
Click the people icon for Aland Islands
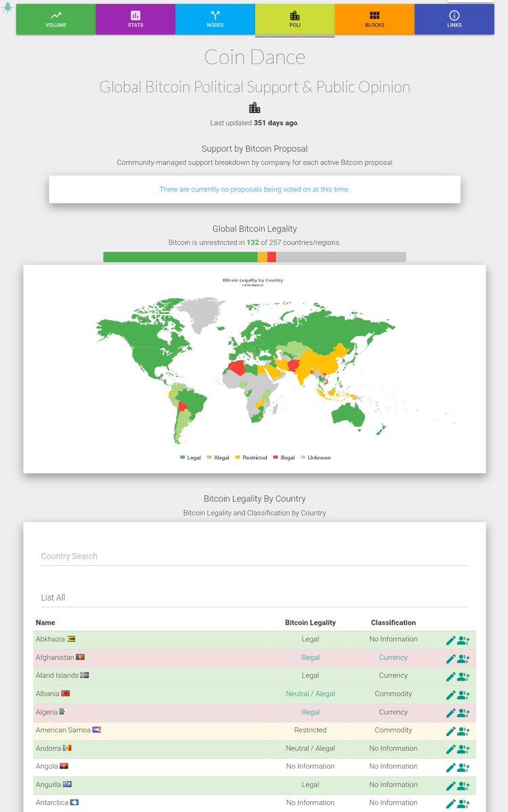[x=463, y=677]
